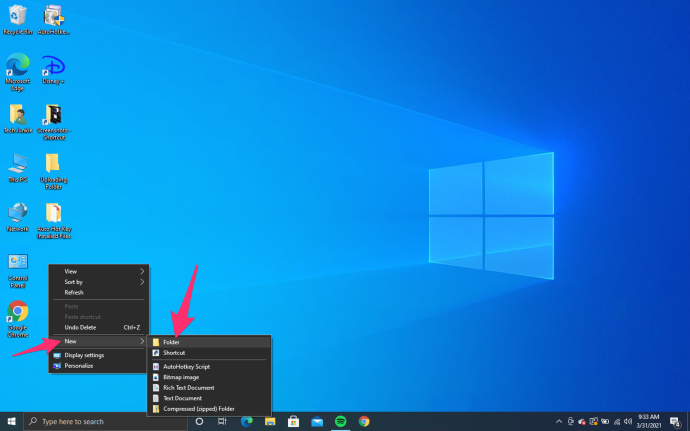Select the Google Chrome desktop icon
The width and height of the screenshot is (690, 431).
(18, 319)
